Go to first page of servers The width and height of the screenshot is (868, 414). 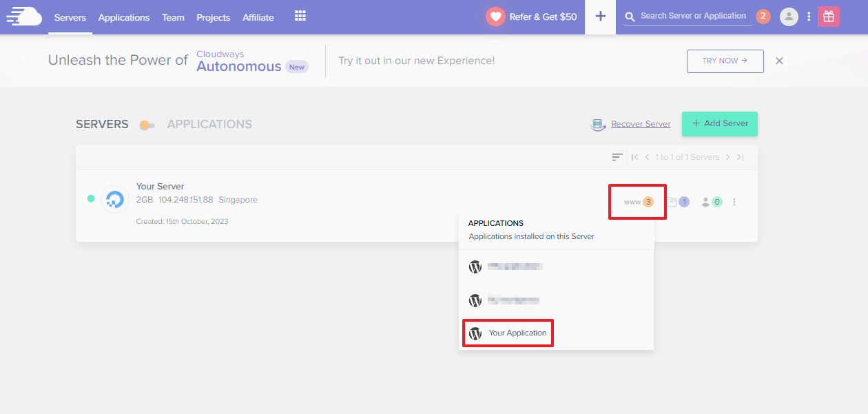click(635, 157)
